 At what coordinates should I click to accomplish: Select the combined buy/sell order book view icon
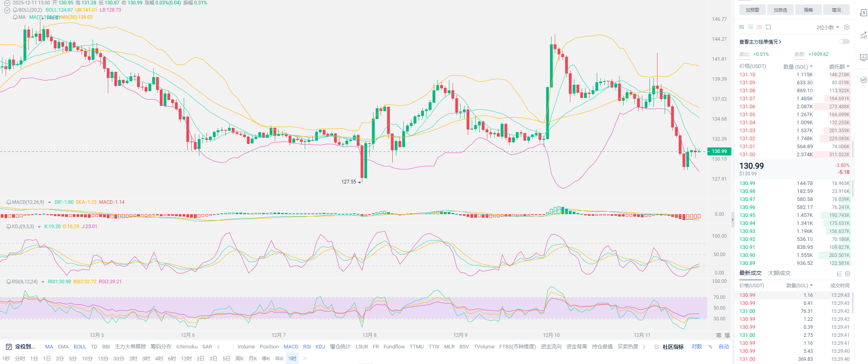pyautogui.click(x=741, y=27)
